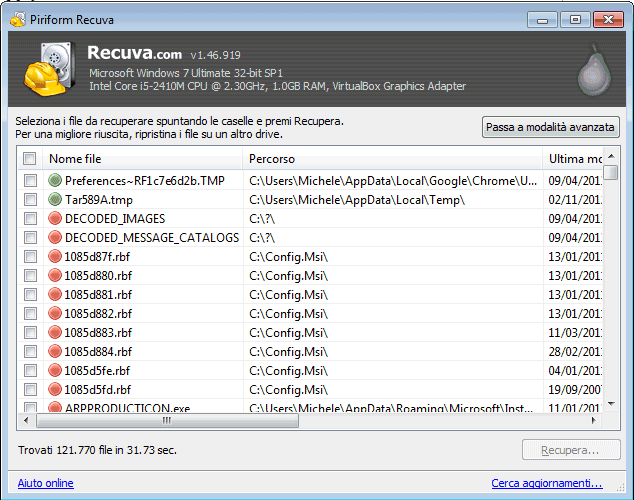This screenshot has width=634, height=500.
Task: Sort by the Nome file column header
Action: (x=142, y=158)
